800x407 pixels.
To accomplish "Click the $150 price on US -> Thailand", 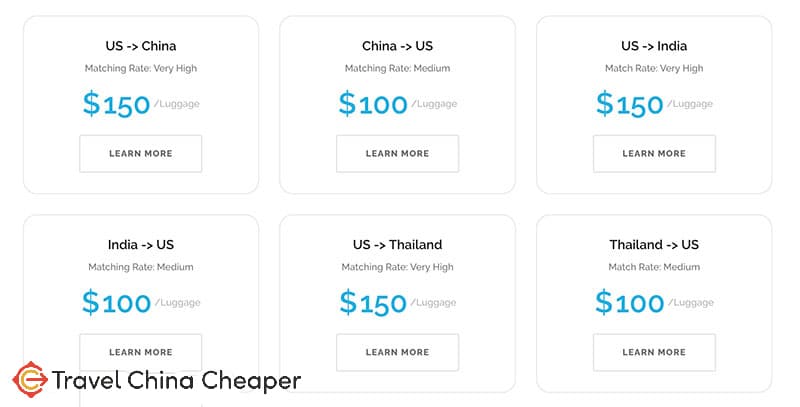I will tap(373, 302).
